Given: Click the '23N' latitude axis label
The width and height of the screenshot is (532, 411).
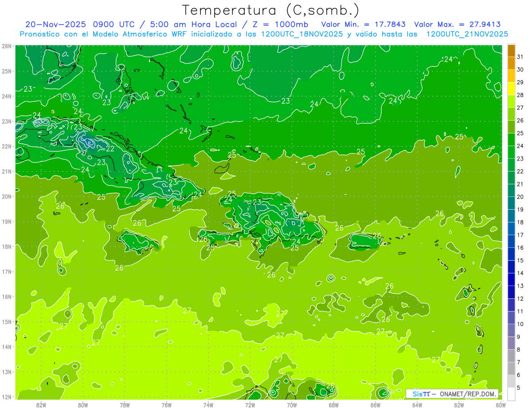Looking at the screenshot, I should click(x=6, y=121).
